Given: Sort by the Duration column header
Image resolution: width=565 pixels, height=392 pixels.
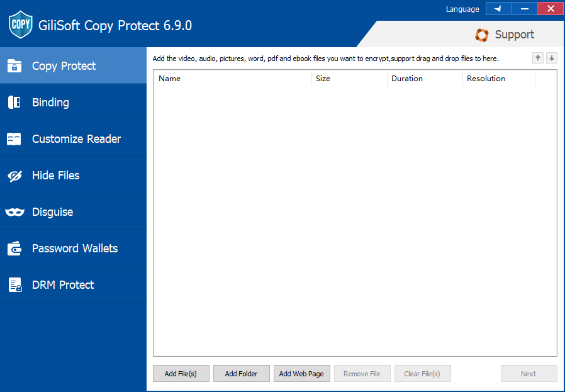Looking at the screenshot, I should pyautogui.click(x=425, y=79).
